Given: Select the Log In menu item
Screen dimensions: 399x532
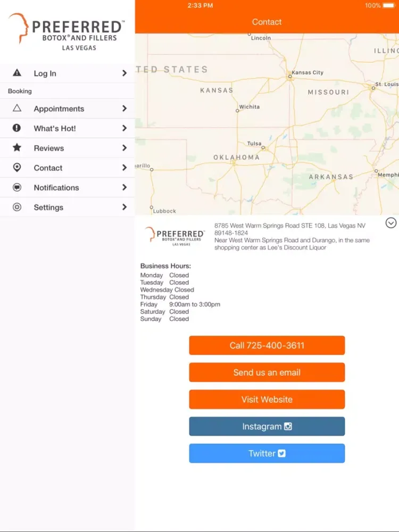Looking at the screenshot, I should (x=67, y=73).
